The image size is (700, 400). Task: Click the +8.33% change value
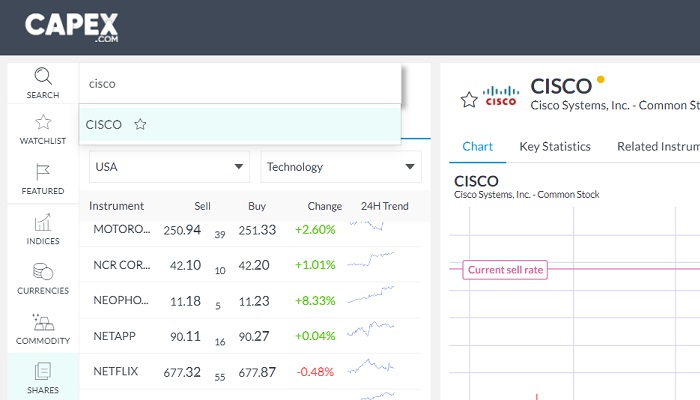(315, 300)
